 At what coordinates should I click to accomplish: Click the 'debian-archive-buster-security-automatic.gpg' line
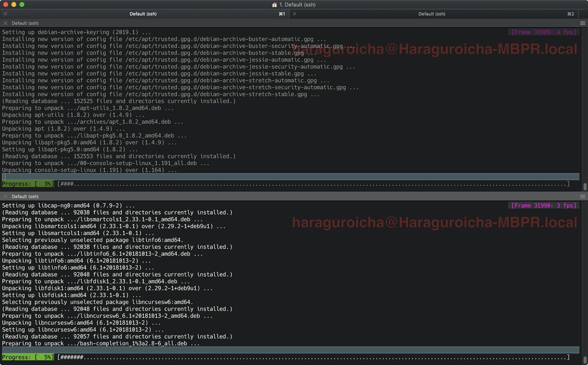(179, 46)
